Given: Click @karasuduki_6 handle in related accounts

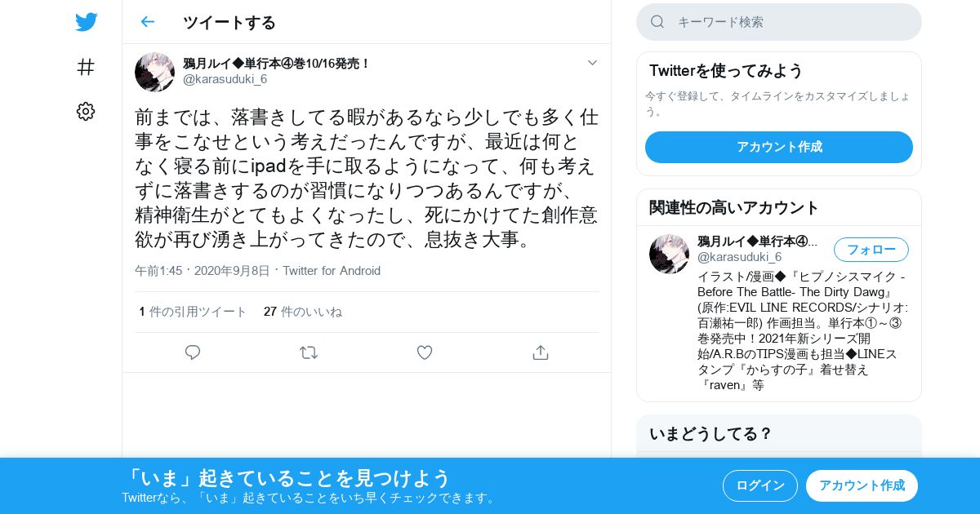Looking at the screenshot, I should 739,257.
